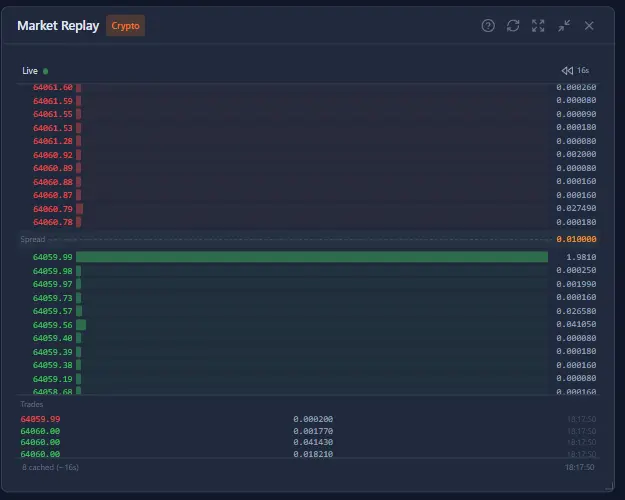Click the Live status indicator

tap(35, 71)
